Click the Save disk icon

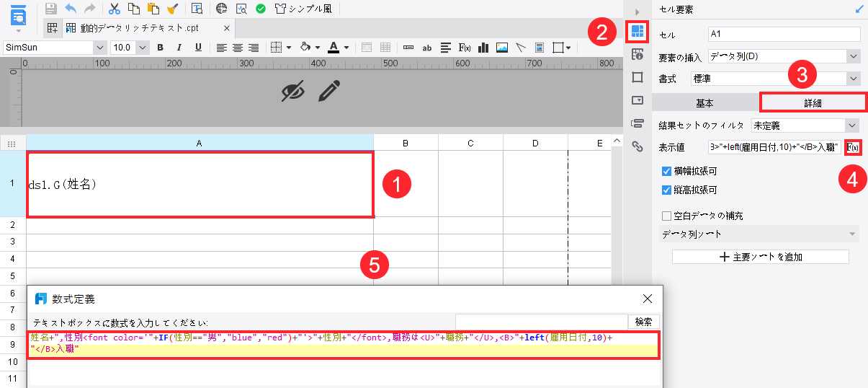51,9
